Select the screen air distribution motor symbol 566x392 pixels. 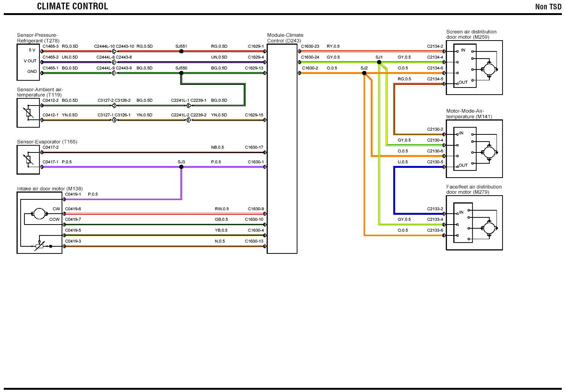pyautogui.click(x=489, y=69)
